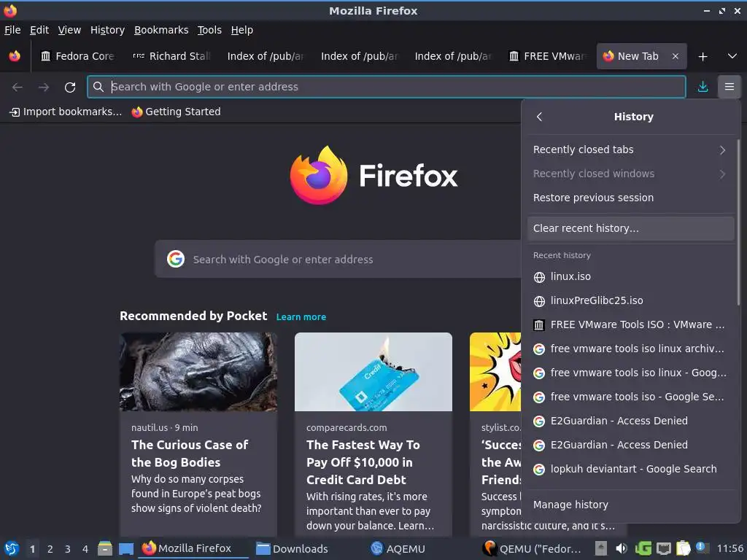Click the removable media tray icon
The image size is (747, 560).
click(x=601, y=548)
